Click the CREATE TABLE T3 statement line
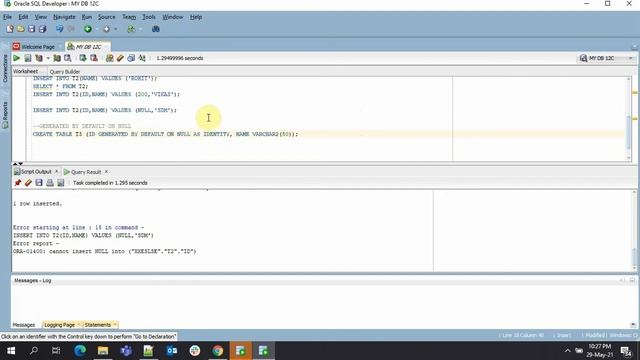Screen dimensions: 640x360 (165, 134)
